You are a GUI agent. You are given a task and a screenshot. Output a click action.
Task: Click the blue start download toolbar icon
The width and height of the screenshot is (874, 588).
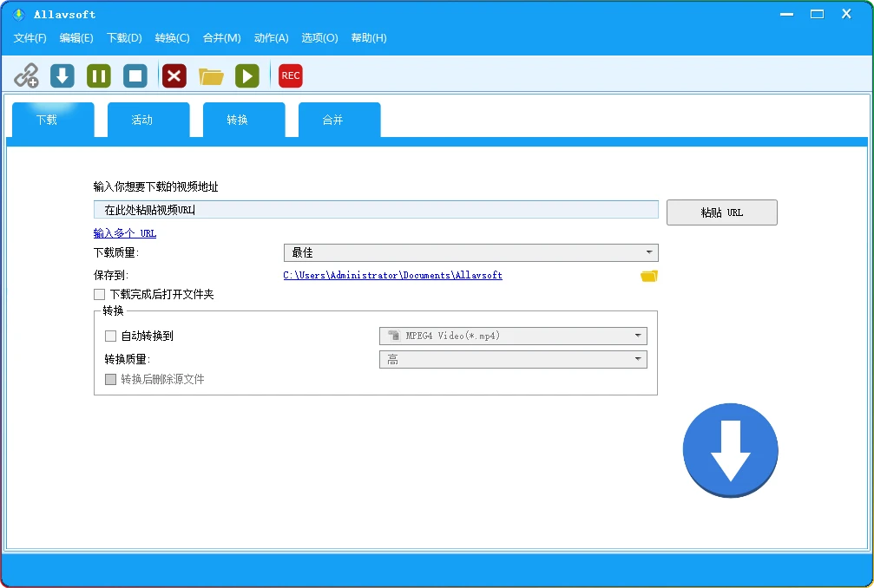pyautogui.click(x=62, y=75)
